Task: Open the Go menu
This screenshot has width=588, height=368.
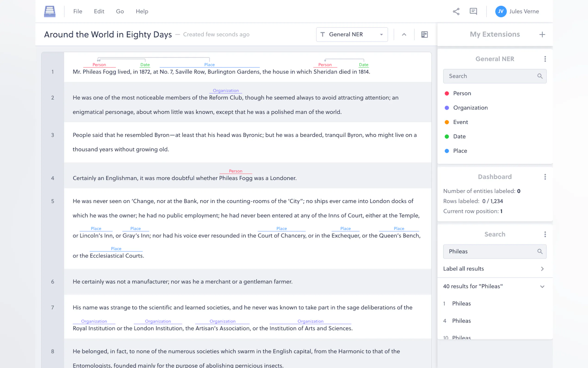Action: click(x=120, y=11)
